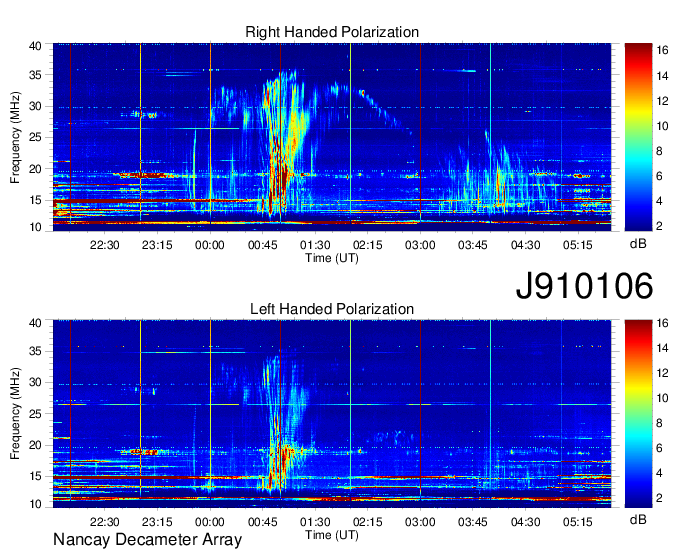Click the Right Handed plot's Frequency (MHz) axis label
Image resolution: width=680 pixels, height=552 pixels.
point(15,137)
